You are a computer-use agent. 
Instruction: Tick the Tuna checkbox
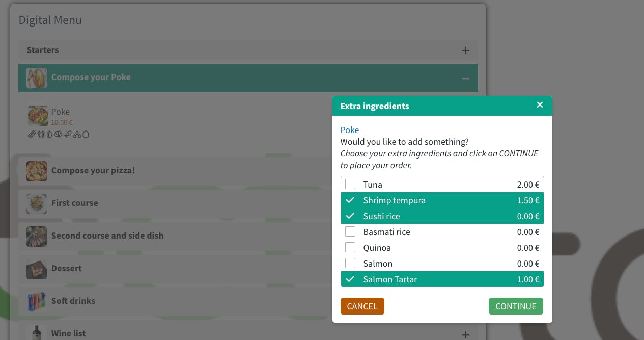click(x=350, y=184)
